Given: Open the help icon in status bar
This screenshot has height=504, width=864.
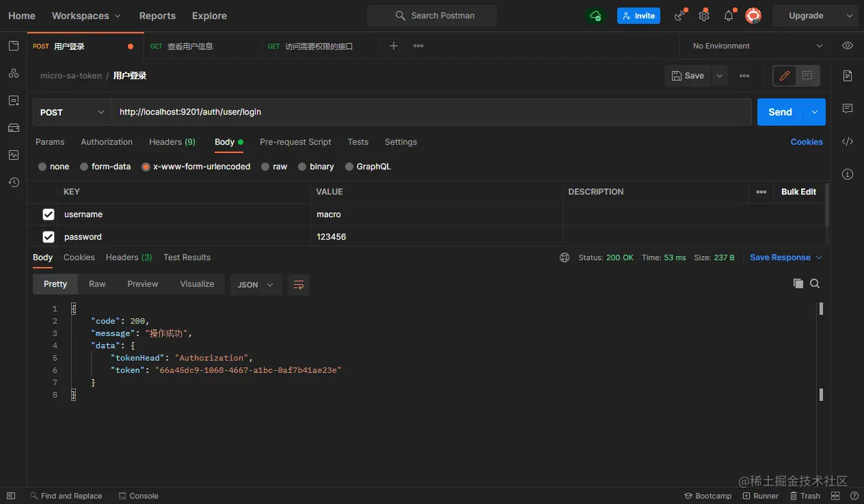Looking at the screenshot, I should 854,496.
